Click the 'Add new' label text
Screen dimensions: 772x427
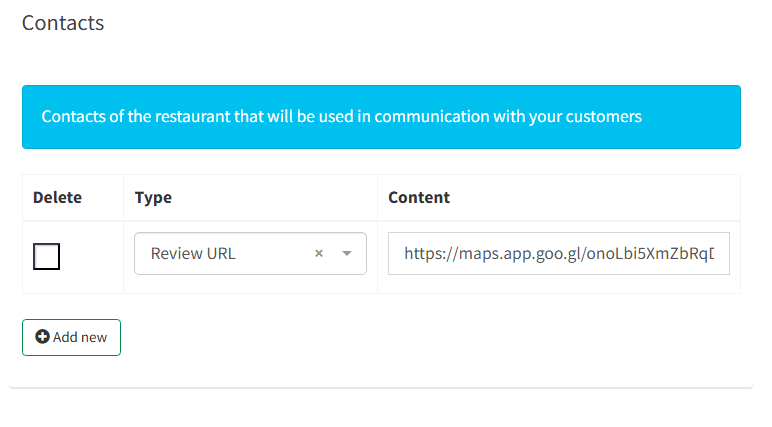point(80,337)
